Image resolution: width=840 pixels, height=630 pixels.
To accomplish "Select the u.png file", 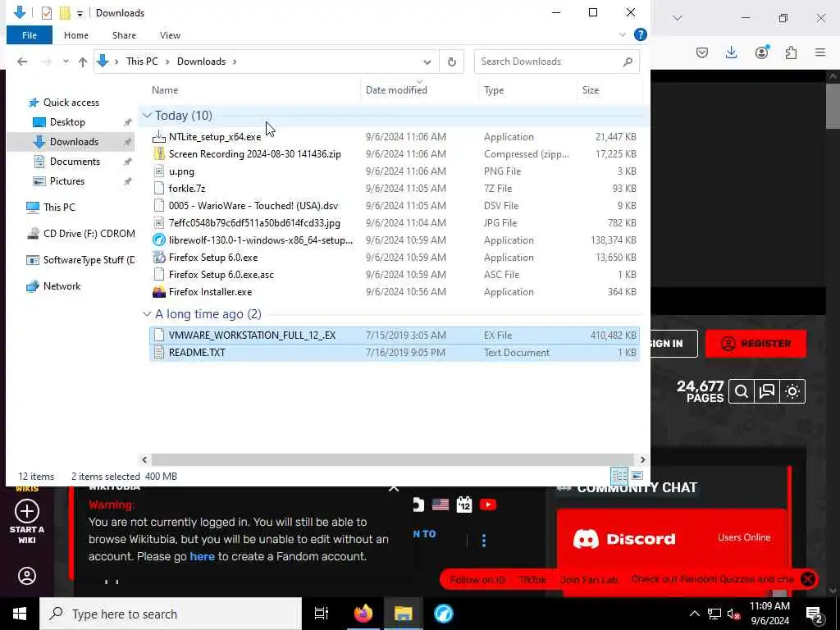I will [x=181, y=171].
